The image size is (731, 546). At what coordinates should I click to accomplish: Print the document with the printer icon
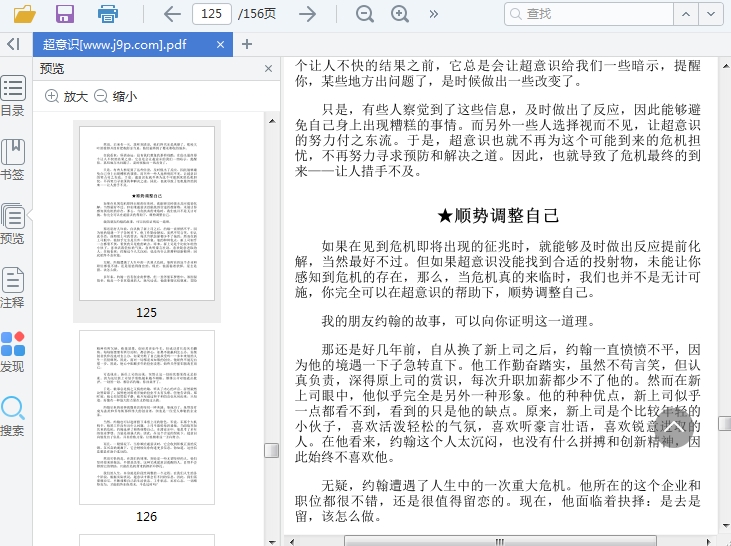tap(108, 14)
